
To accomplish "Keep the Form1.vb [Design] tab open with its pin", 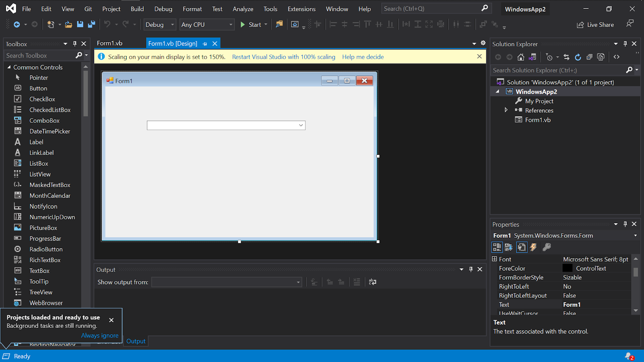I will pyautogui.click(x=205, y=43).
